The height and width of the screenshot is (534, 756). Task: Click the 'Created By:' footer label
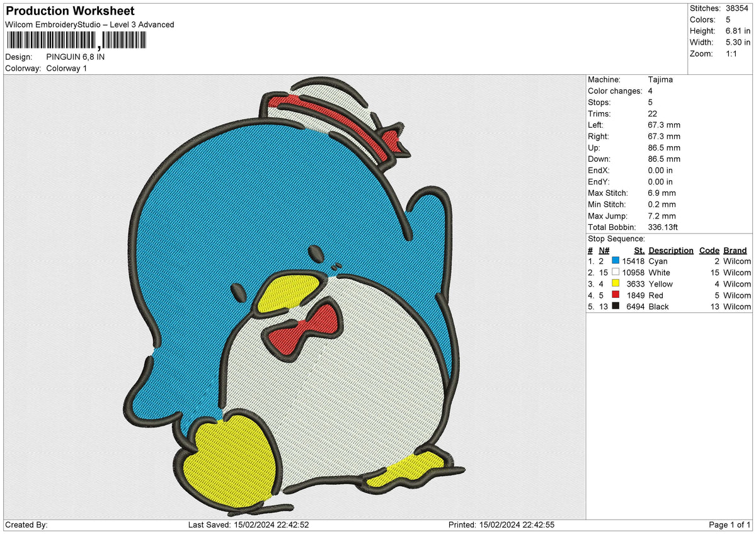26,525
